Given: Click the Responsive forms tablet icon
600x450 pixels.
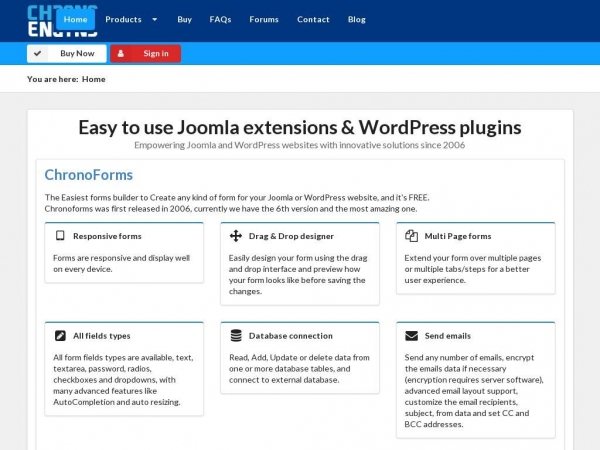Looking at the screenshot, I should pyautogui.click(x=60, y=235).
